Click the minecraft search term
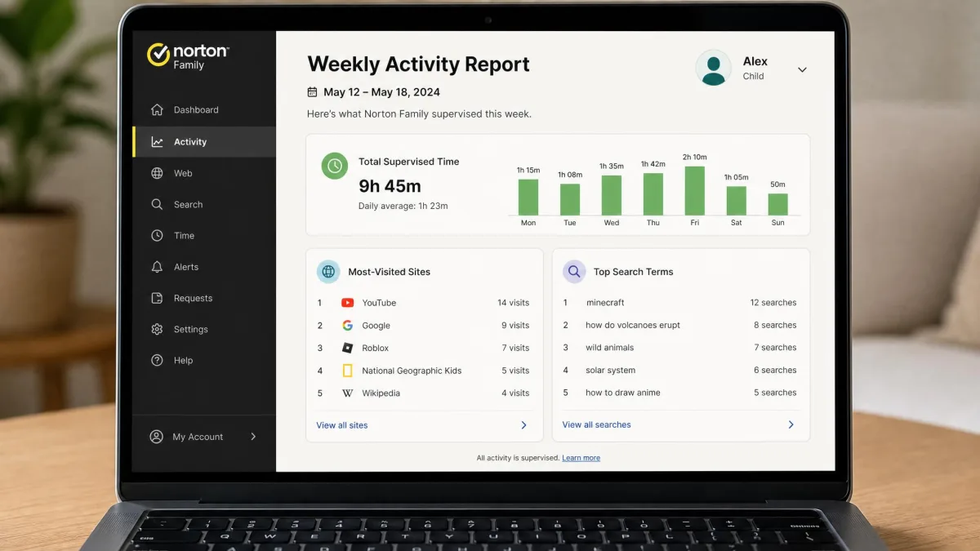980x551 pixels. coord(605,303)
